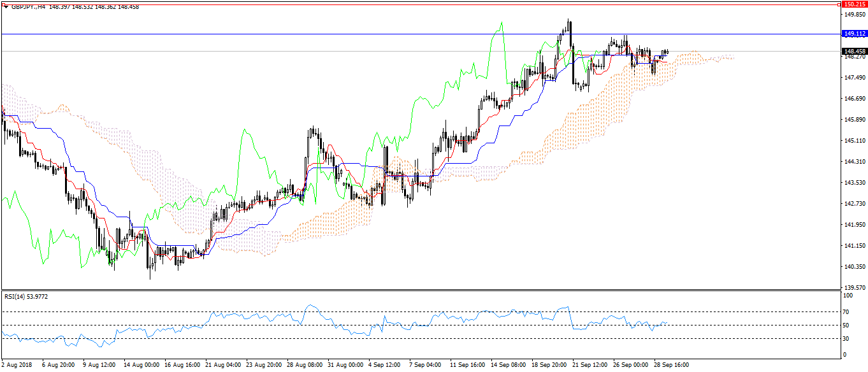The height and width of the screenshot is (372, 868).
Task: Click the 11 Sep 16:00 time label
Action: click(467, 366)
